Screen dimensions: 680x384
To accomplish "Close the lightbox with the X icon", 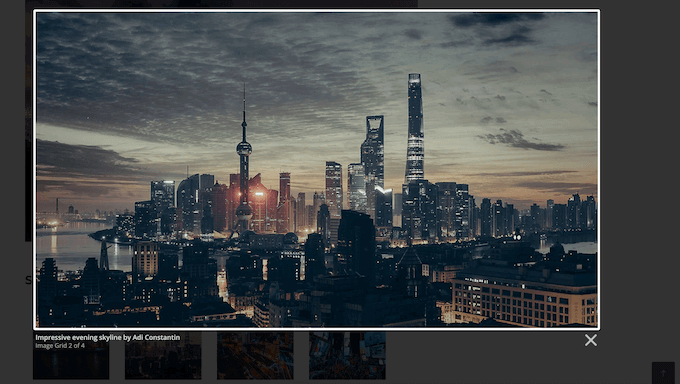I will (x=590, y=340).
